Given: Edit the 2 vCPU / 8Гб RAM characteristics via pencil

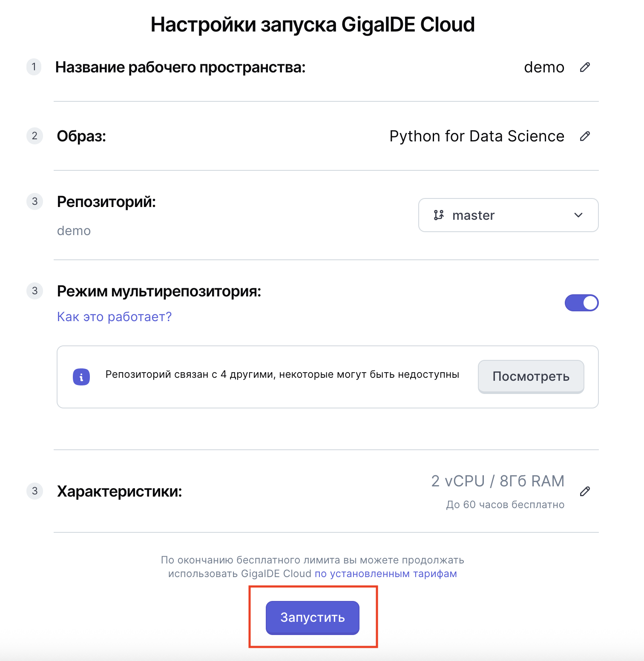Looking at the screenshot, I should click(585, 491).
